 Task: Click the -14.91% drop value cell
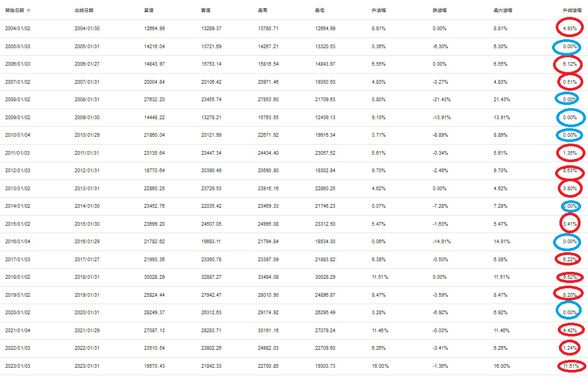coord(442,242)
